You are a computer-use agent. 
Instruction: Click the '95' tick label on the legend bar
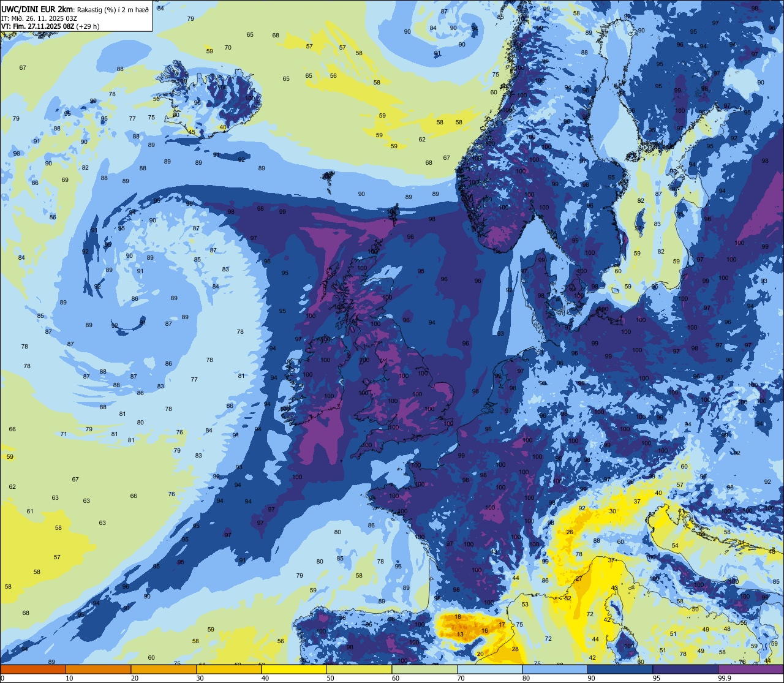[657, 678]
